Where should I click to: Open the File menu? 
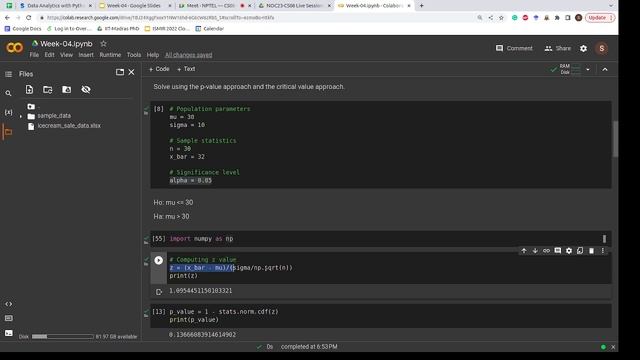point(34,55)
